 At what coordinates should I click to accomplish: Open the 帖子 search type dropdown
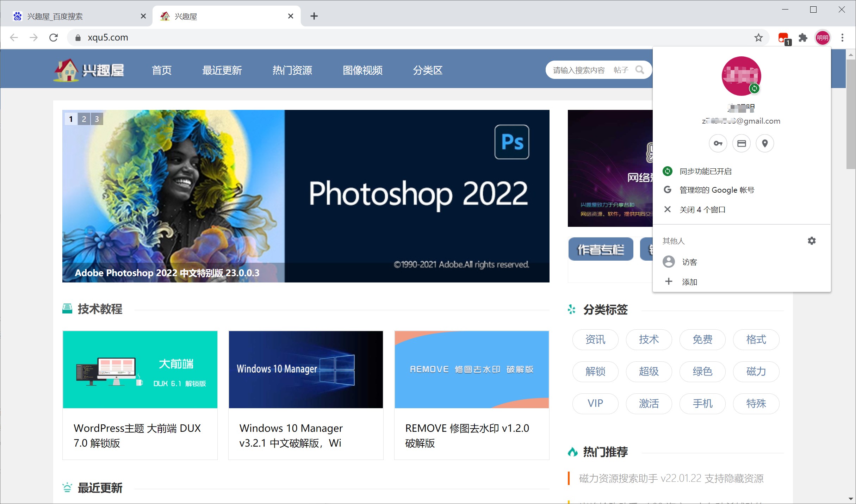[x=621, y=70]
